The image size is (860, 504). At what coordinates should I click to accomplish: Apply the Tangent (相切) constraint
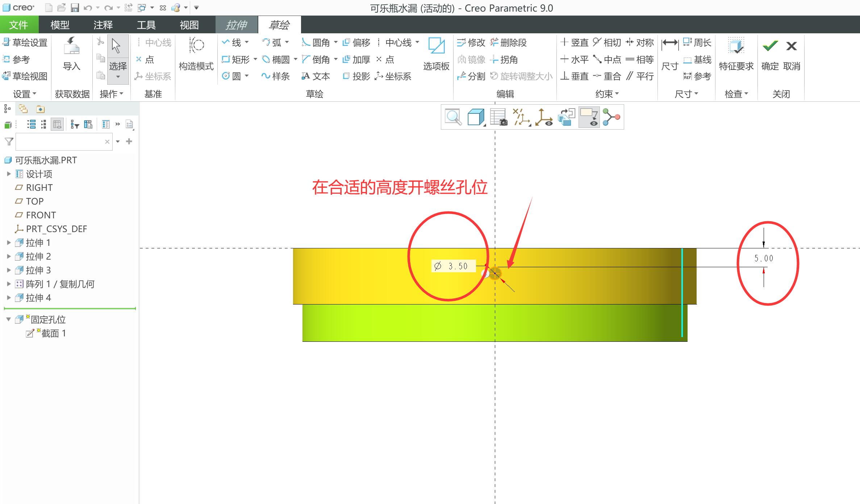607,43
